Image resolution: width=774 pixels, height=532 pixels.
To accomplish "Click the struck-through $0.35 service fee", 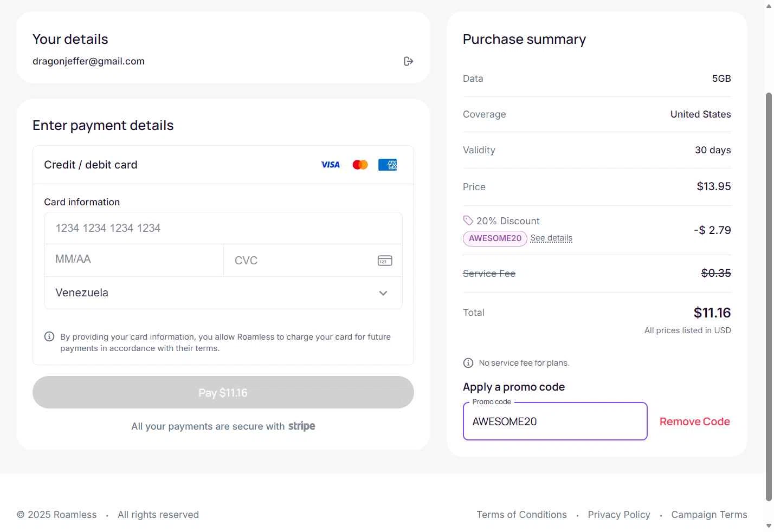I will (716, 273).
